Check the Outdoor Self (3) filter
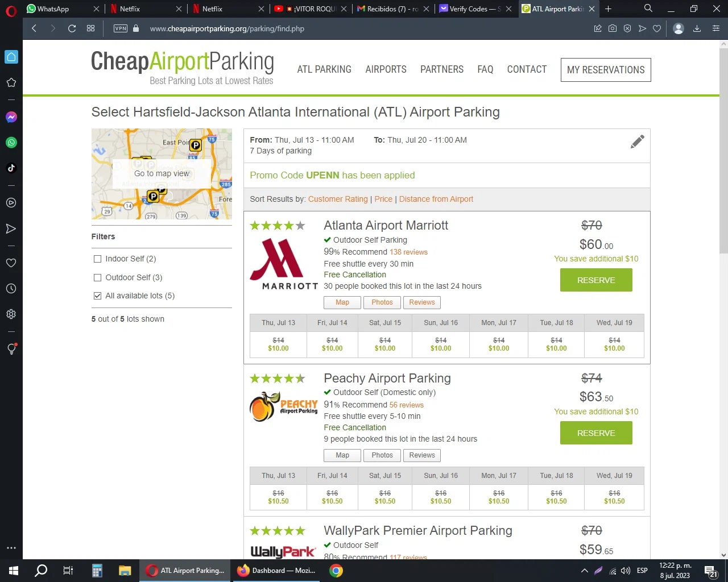The width and height of the screenshot is (728, 582). (97, 278)
